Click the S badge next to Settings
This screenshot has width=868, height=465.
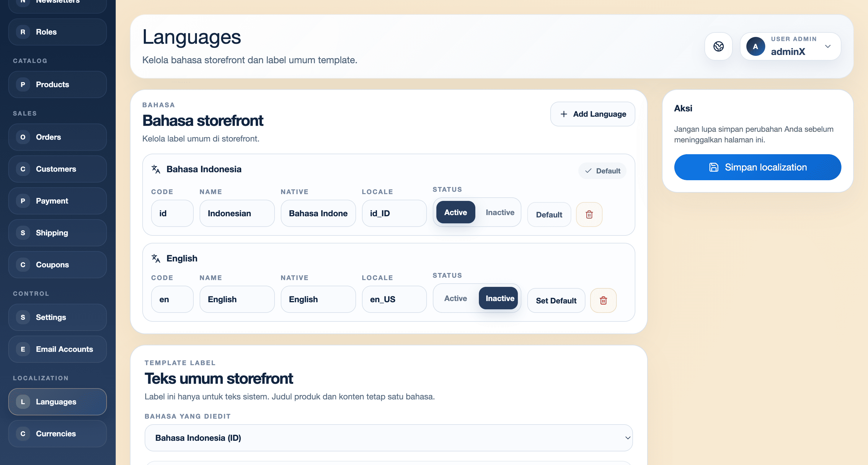click(23, 317)
